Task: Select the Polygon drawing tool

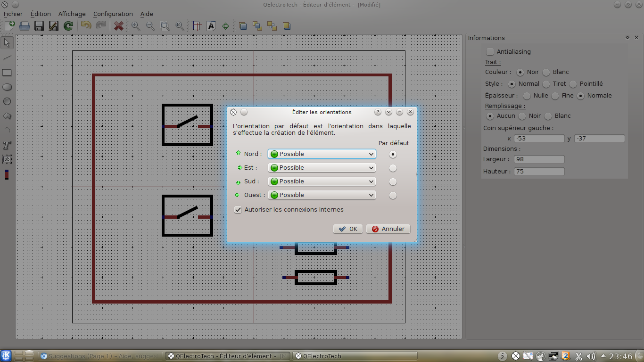Action: pos(7,116)
